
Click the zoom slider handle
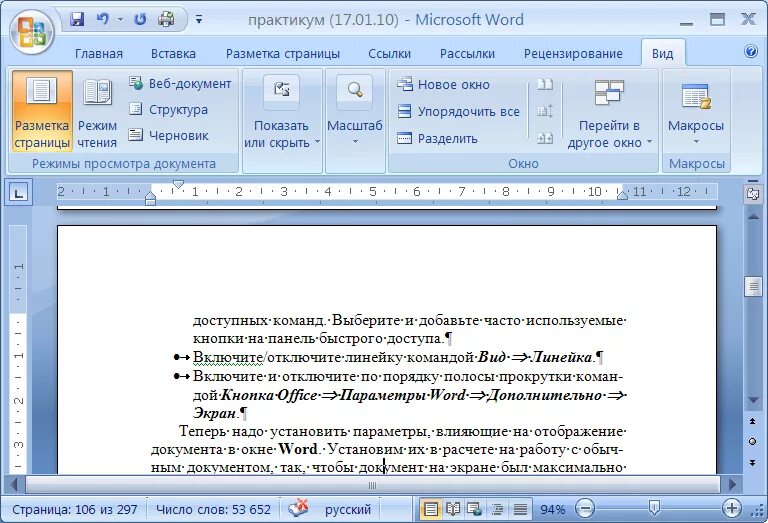pos(654,508)
